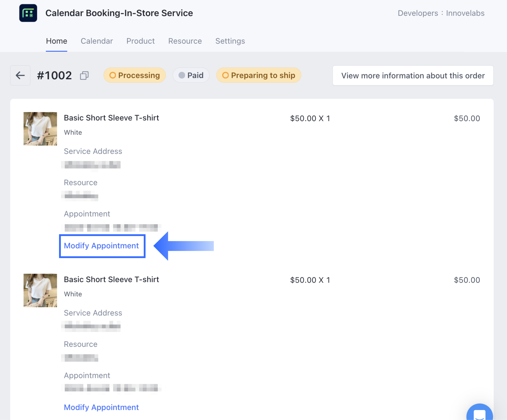Click first highlighted Modify Appointment link
Screen dimensions: 507x420
point(101,246)
